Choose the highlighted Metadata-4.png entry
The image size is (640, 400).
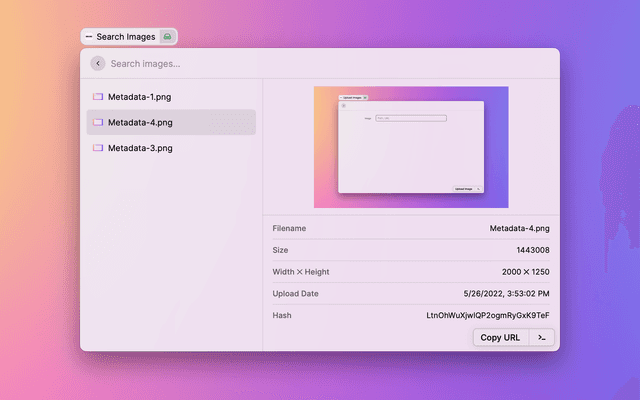tap(140, 122)
